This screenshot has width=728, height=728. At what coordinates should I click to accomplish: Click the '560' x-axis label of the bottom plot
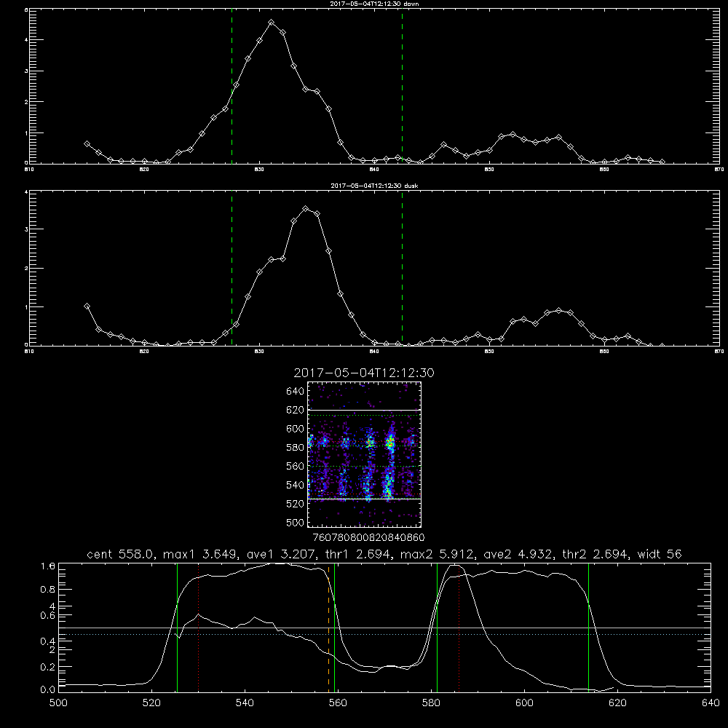point(338,703)
